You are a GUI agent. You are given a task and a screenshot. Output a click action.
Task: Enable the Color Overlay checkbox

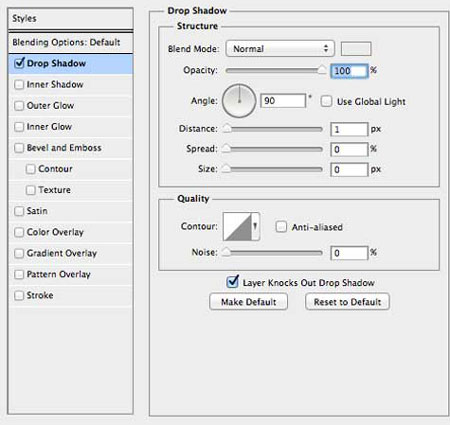pos(19,232)
